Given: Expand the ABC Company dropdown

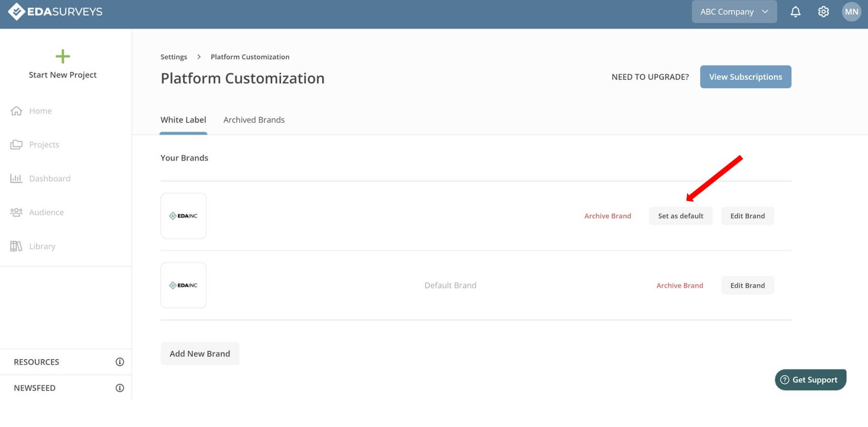Looking at the screenshot, I should coord(734,11).
